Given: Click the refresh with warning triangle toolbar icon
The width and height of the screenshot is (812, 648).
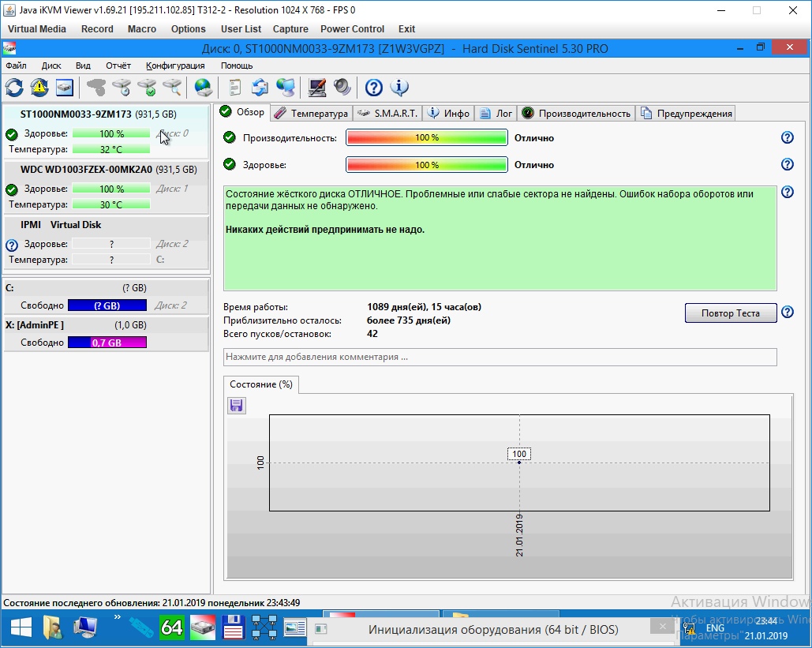Looking at the screenshot, I should pos(39,88).
